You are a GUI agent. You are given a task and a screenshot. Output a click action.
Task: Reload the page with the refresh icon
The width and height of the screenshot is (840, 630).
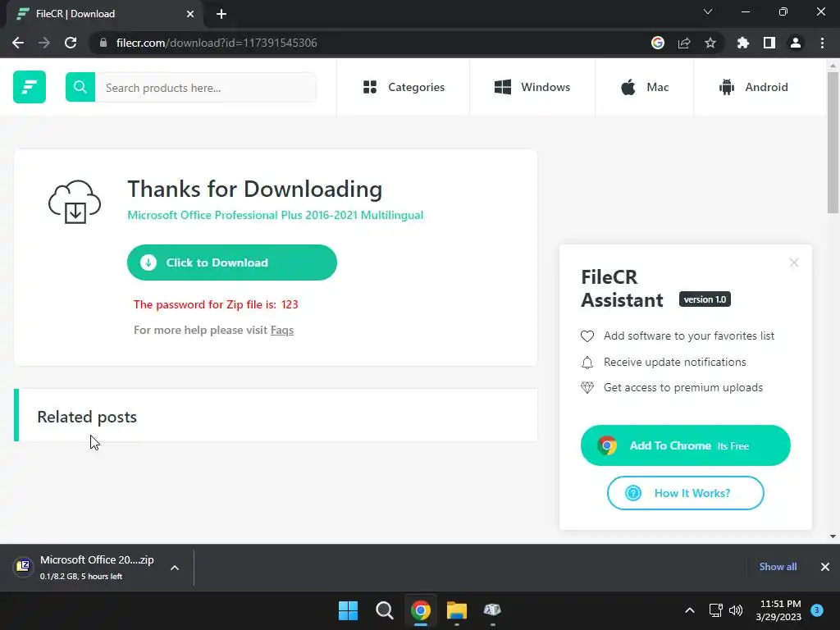tap(71, 43)
